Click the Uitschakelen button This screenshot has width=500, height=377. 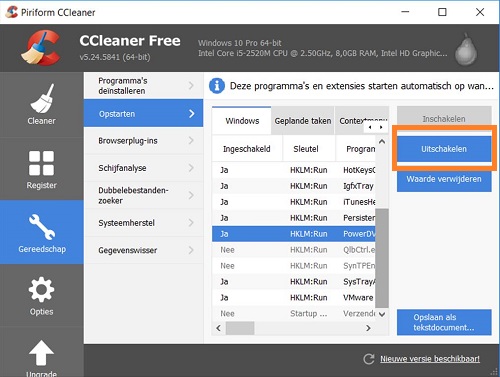click(x=444, y=149)
